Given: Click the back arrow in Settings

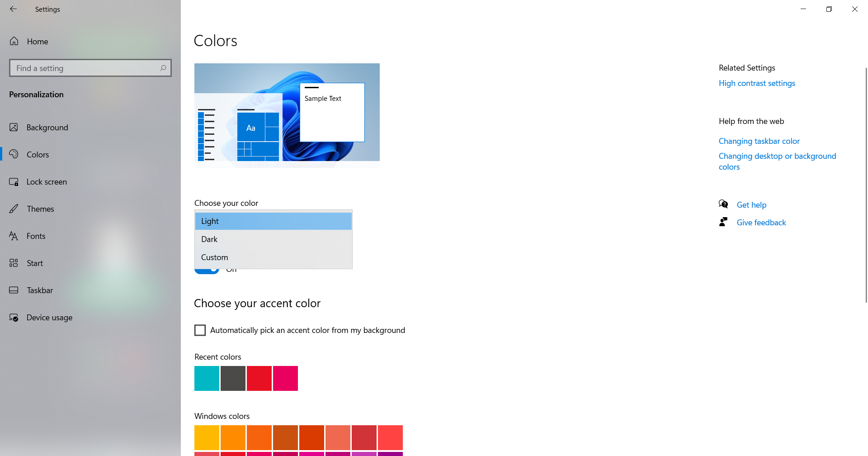Looking at the screenshot, I should [x=13, y=9].
